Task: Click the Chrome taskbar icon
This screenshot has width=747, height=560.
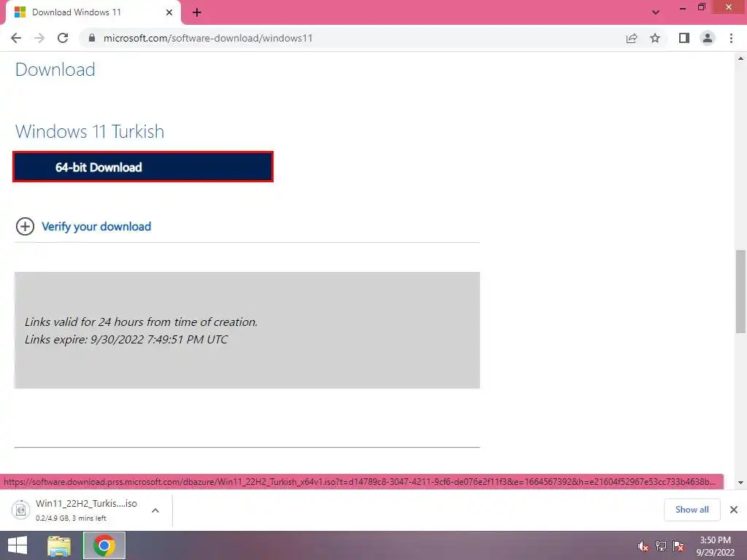Action: [x=104, y=545]
